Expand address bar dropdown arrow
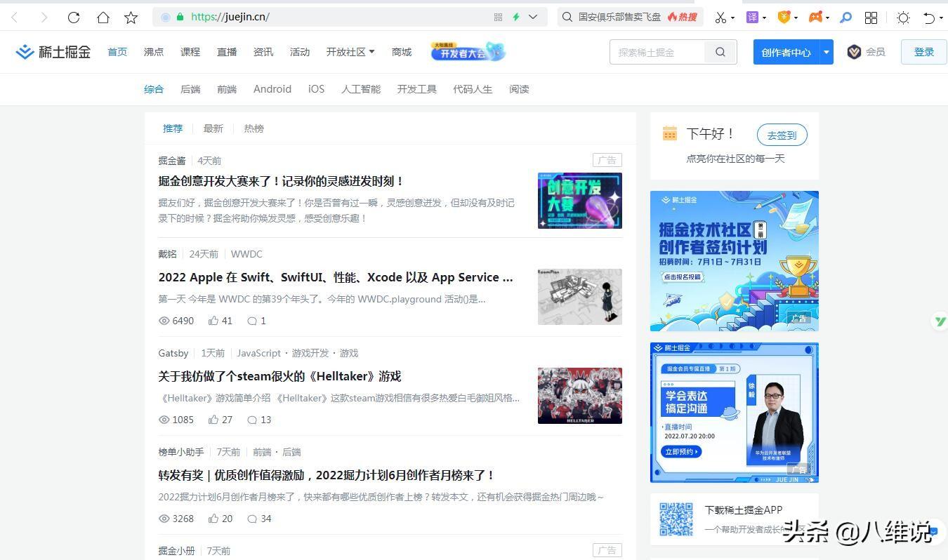Screen dimensions: 948x560 click(x=533, y=17)
